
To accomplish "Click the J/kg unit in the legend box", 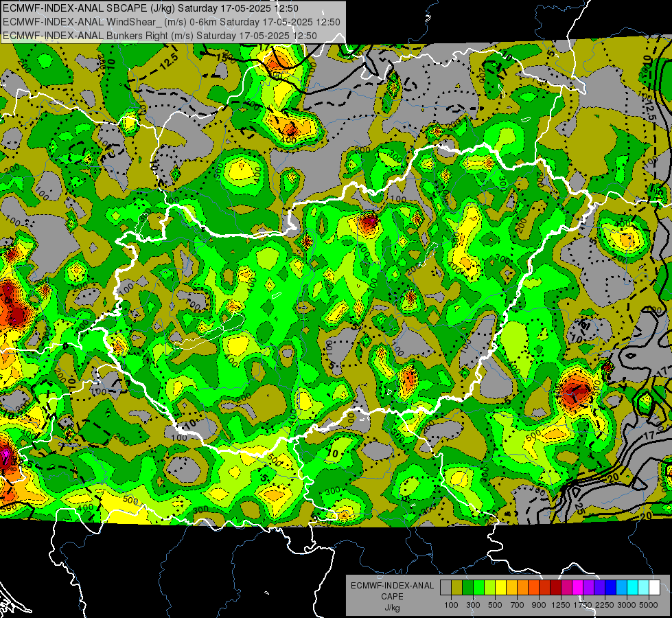I will 392,608.
